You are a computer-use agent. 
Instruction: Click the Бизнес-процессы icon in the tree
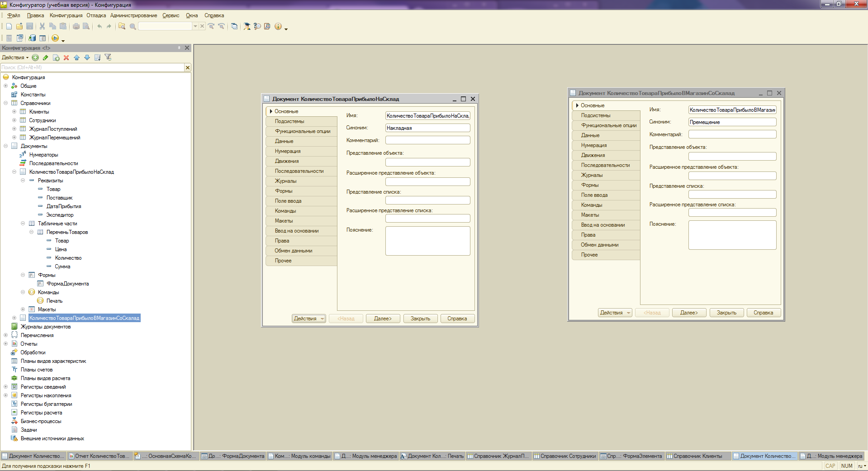tap(14, 421)
